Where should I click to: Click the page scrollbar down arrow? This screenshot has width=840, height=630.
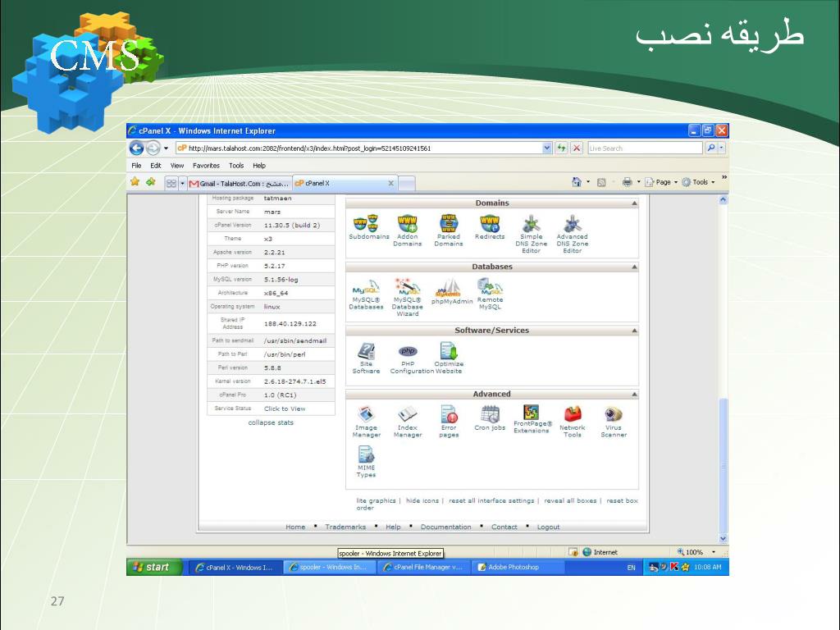[724, 539]
